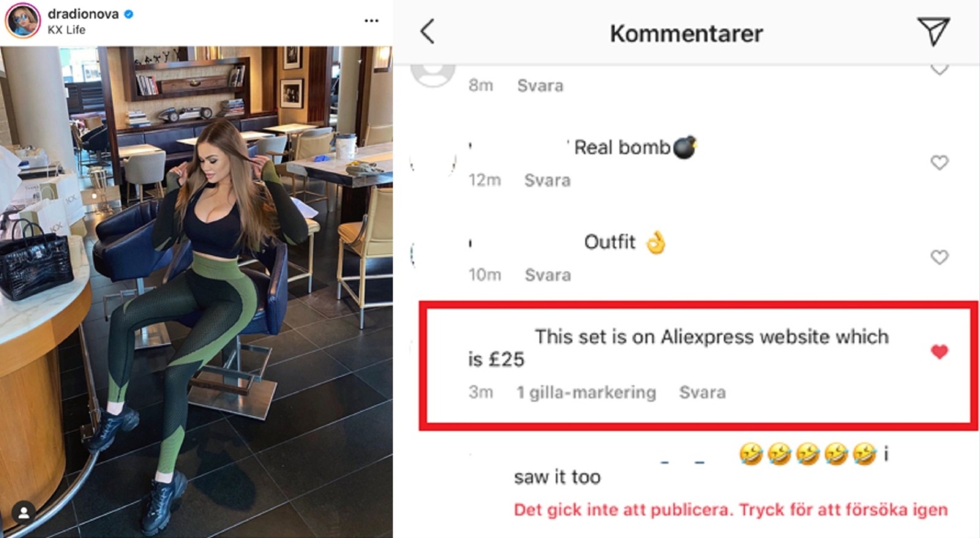Open dradionova username link

click(x=83, y=13)
